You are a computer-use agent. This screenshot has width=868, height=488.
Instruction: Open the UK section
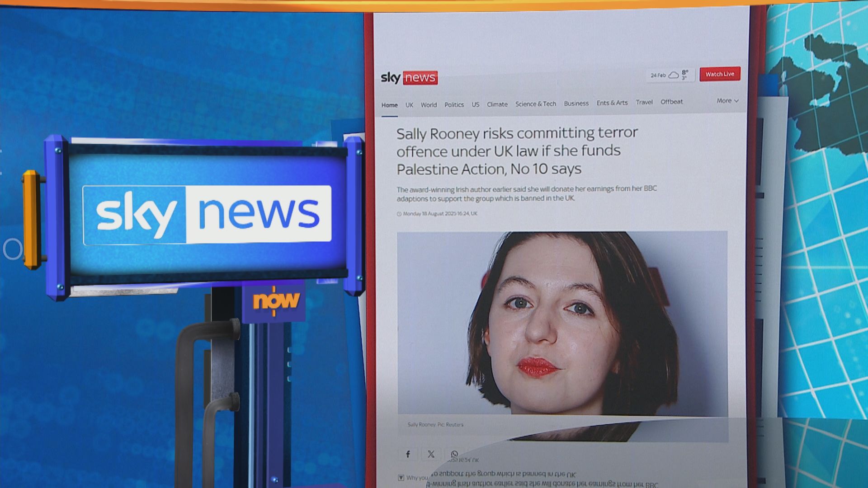click(x=409, y=105)
